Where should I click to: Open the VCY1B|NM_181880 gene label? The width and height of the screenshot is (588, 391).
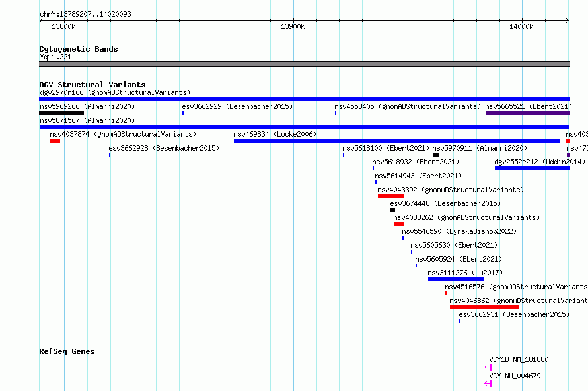click(x=519, y=359)
